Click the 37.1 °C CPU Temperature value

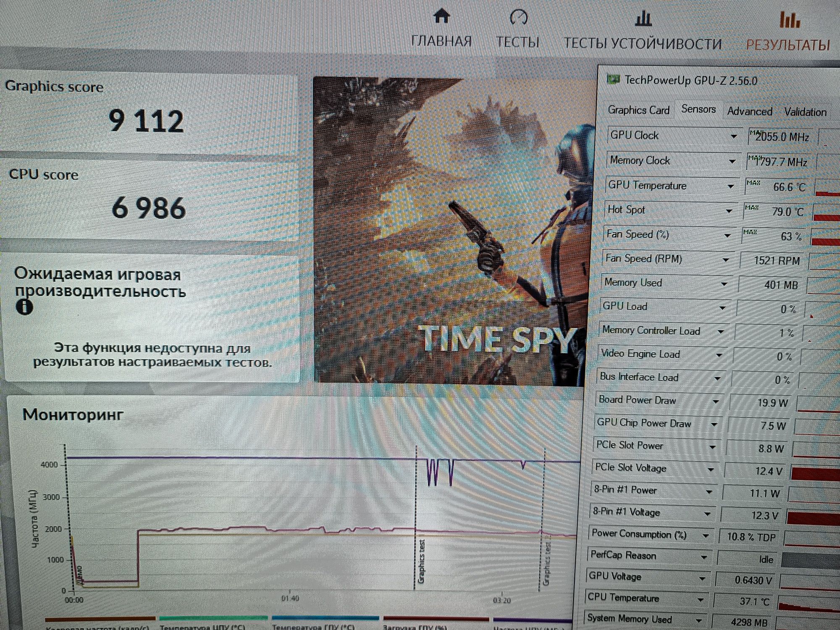click(755, 601)
